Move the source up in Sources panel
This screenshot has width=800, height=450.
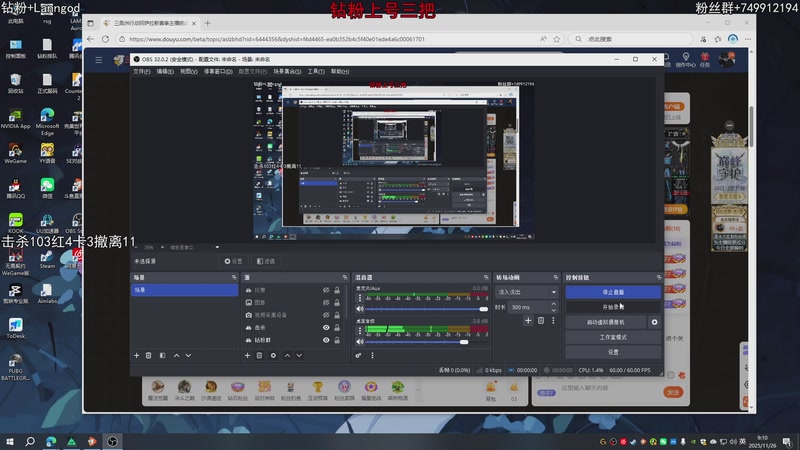[x=287, y=355]
